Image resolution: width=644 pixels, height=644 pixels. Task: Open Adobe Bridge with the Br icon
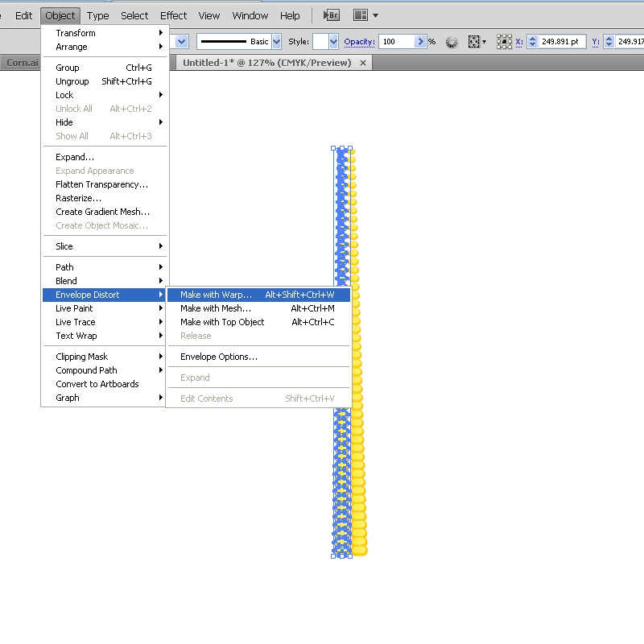(331, 15)
